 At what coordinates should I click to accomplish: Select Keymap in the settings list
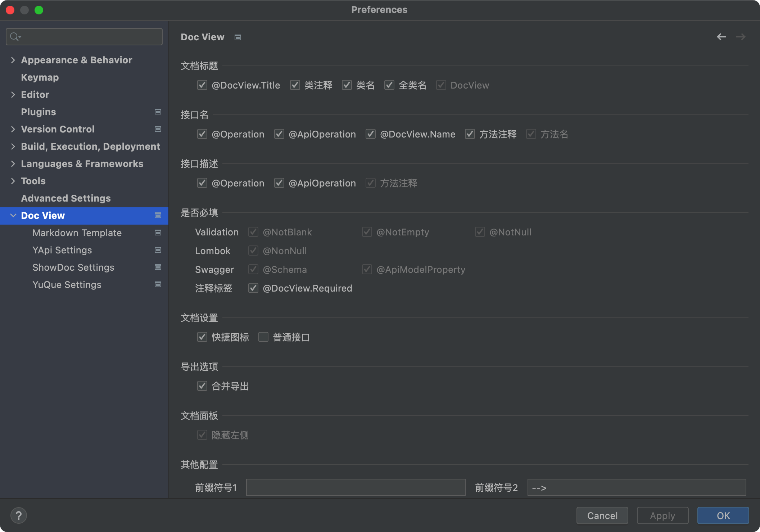40,77
